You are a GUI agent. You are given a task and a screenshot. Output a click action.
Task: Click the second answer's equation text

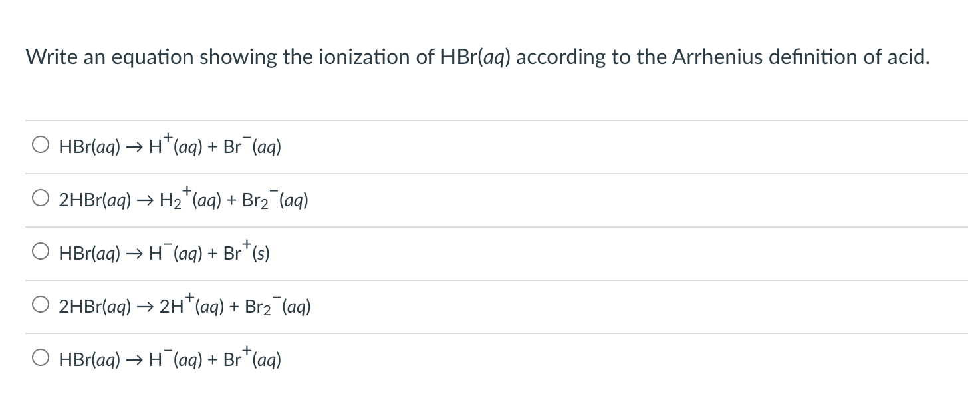pyautogui.click(x=184, y=199)
